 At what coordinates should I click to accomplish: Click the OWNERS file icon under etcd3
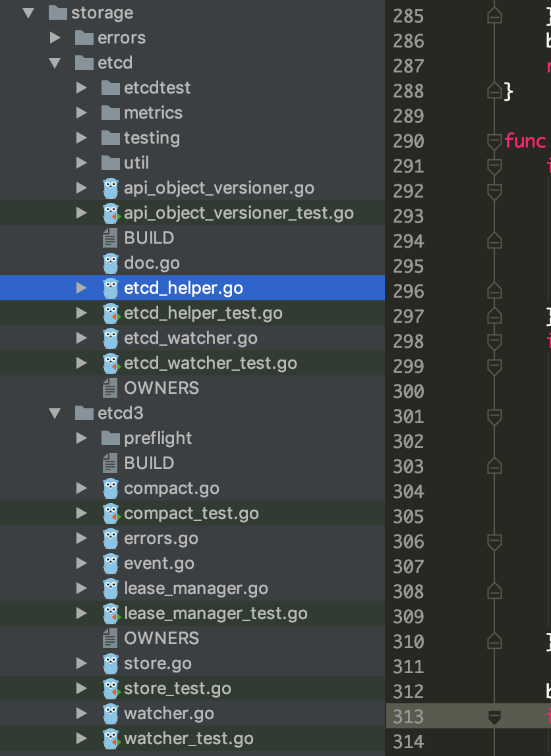click(x=110, y=638)
